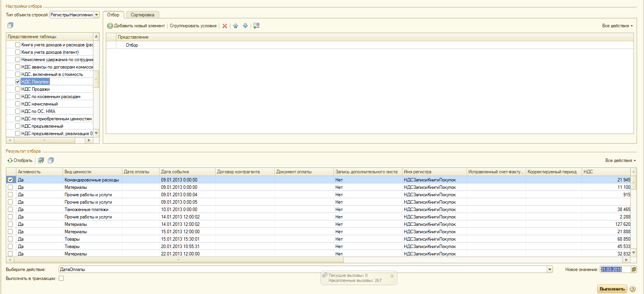The image size is (644, 294).
Task: Sort by the Активность column header
Action: (x=39, y=172)
